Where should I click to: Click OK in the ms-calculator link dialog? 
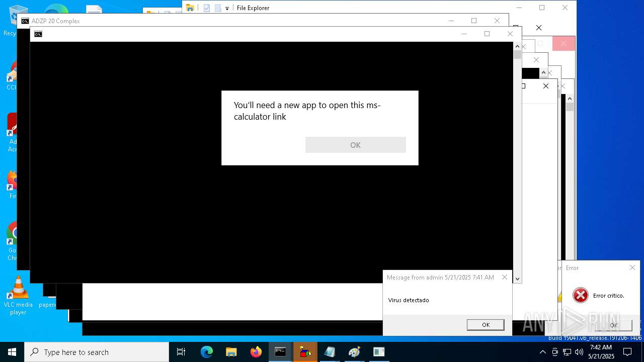pyautogui.click(x=355, y=145)
